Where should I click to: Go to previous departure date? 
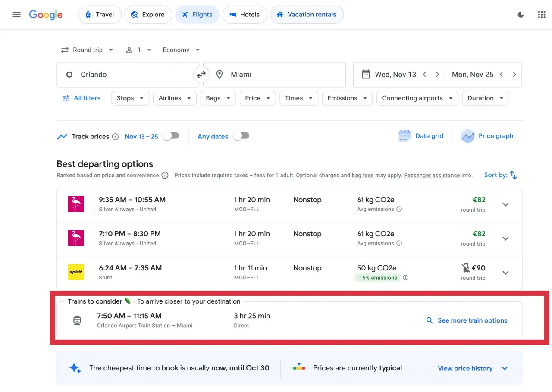tap(424, 75)
